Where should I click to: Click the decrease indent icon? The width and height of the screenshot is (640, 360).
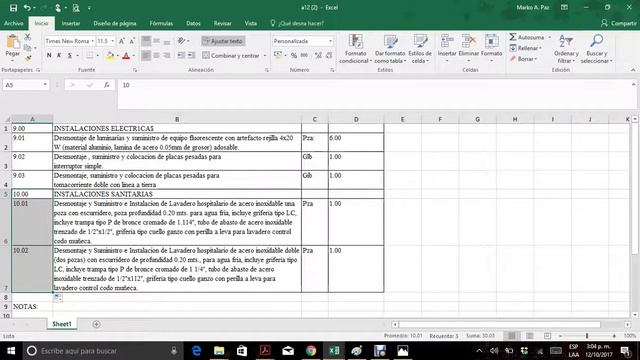point(181,55)
